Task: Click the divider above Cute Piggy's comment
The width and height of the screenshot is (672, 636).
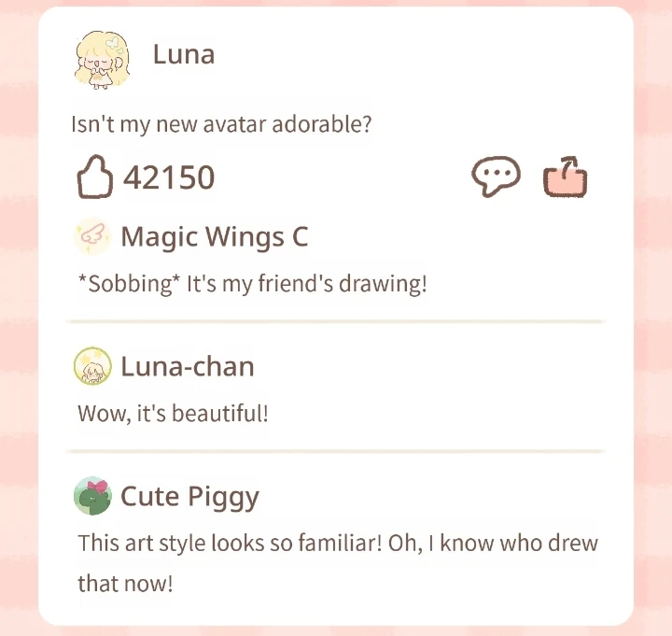Action: [x=336, y=451]
